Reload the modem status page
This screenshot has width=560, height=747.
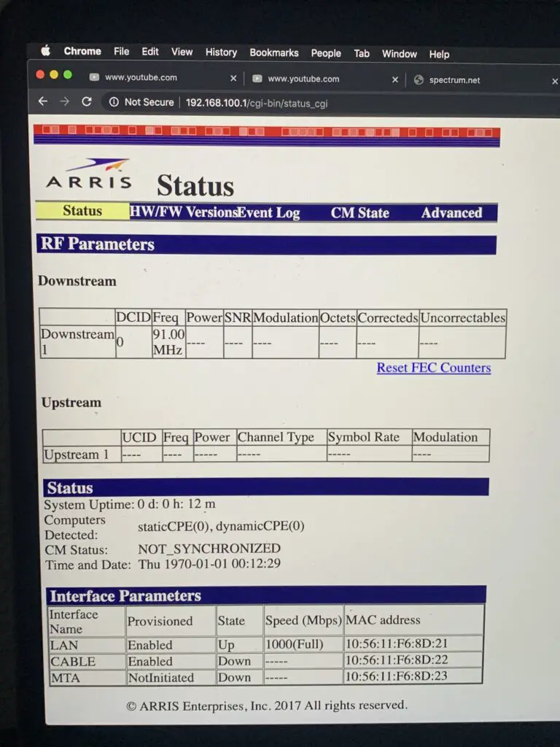(x=87, y=102)
